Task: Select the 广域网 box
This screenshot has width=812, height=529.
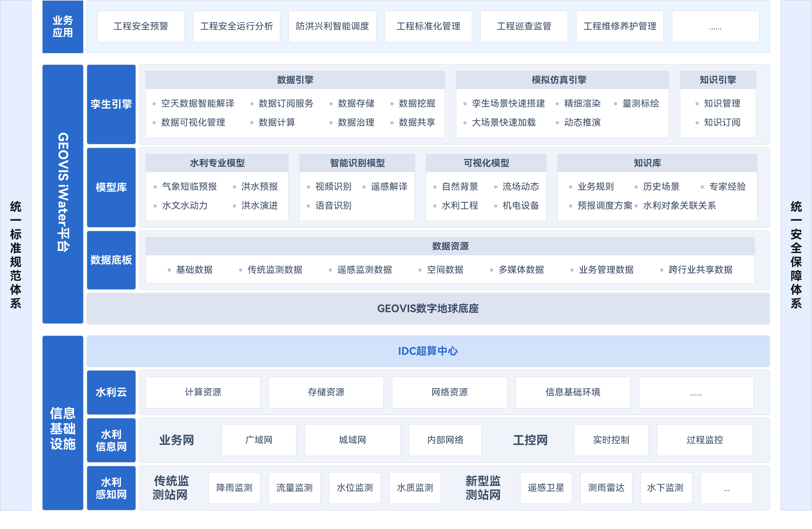Action: pyautogui.click(x=259, y=440)
